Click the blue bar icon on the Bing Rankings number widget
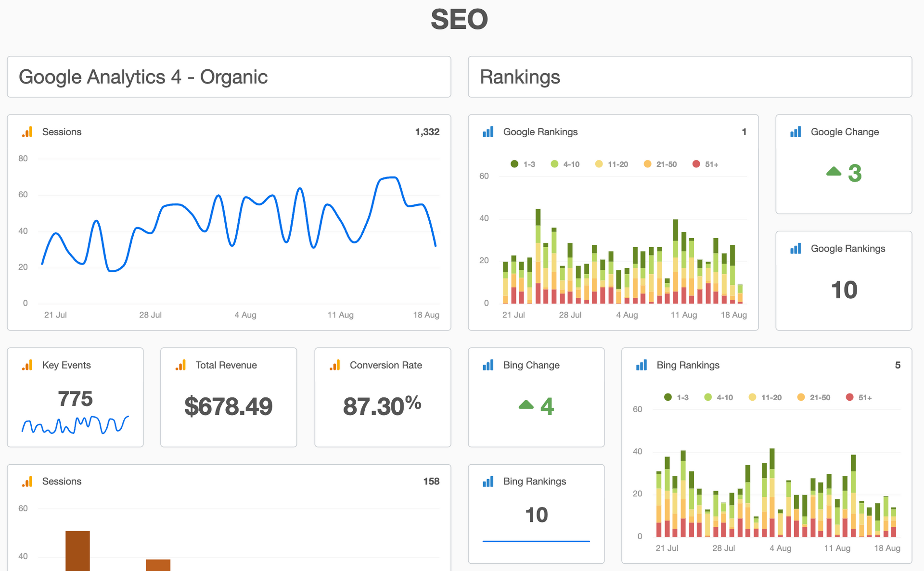 [x=488, y=482]
